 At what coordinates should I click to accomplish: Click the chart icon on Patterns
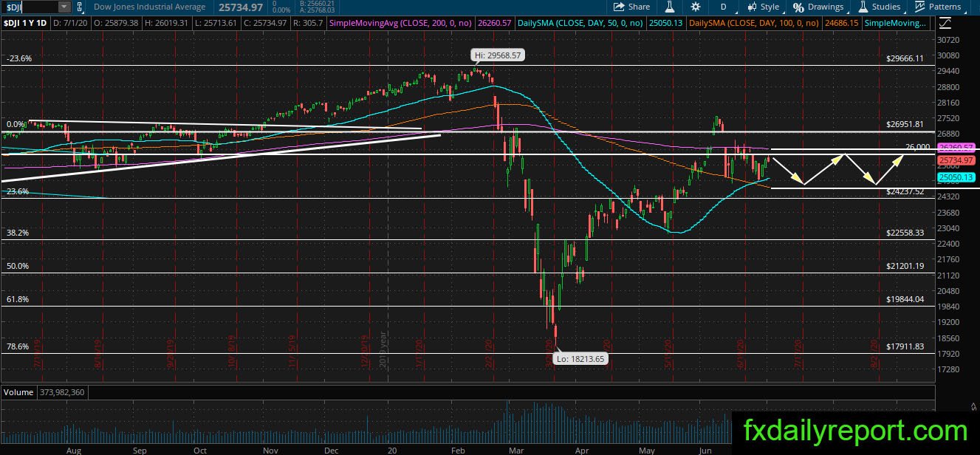tap(919, 7)
